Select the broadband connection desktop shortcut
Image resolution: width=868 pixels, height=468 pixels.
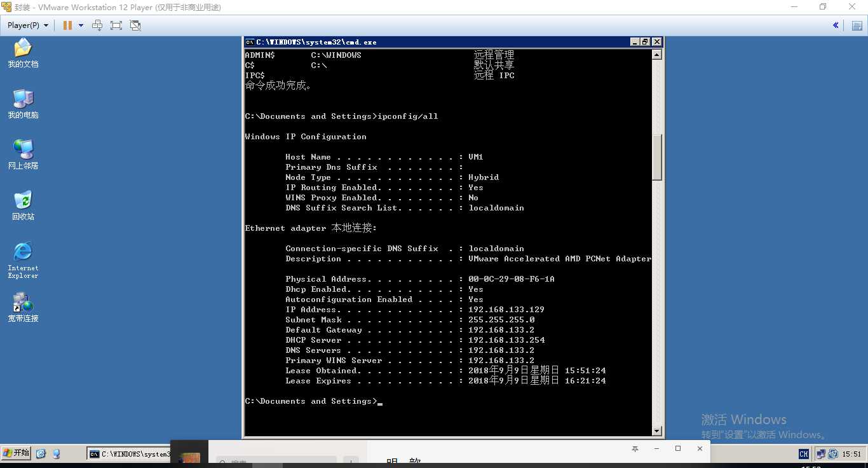coord(23,307)
